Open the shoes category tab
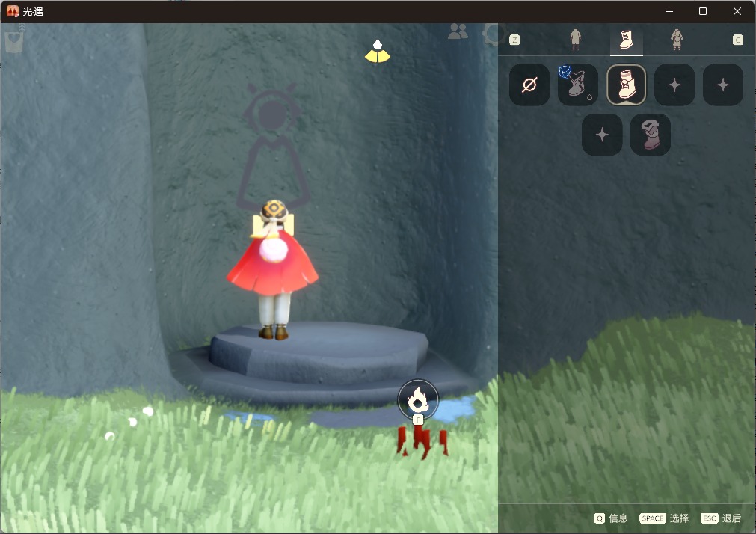Image resolution: width=756 pixels, height=534 pixels. click(x=626, y=40)
